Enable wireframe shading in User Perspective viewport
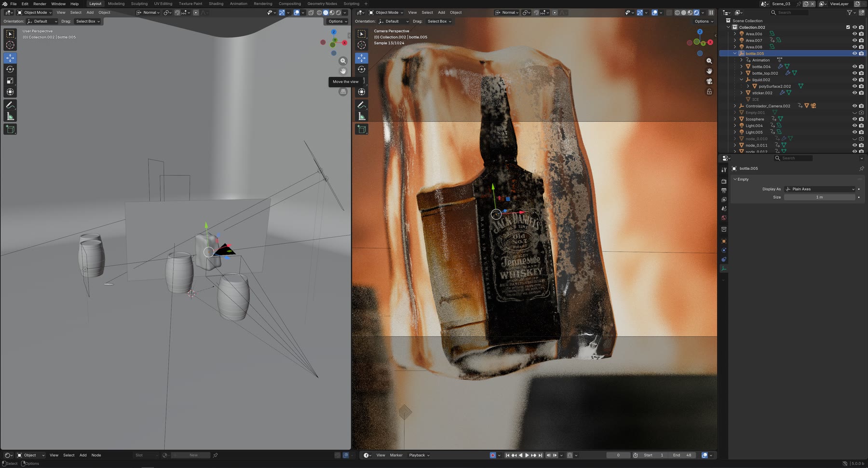This screenshot has height=468, width=868. click(319, 13)
